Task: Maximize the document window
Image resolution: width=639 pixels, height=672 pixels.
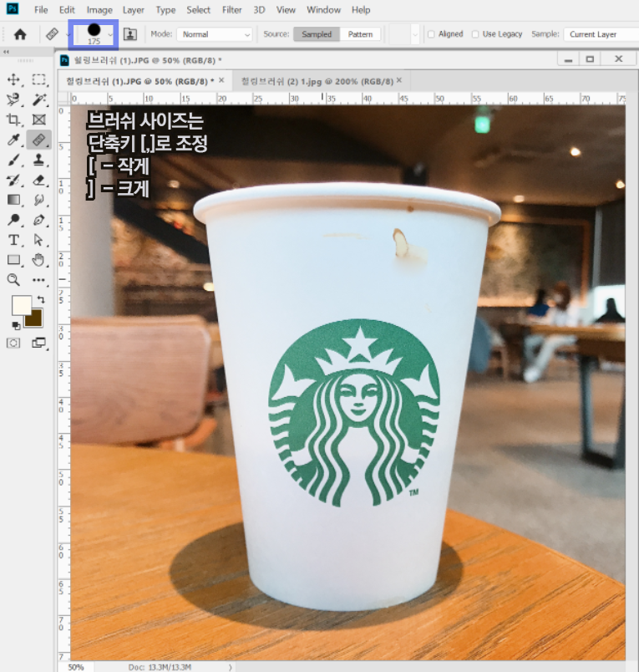Action: pyautogui.click(x=590, y=59)
